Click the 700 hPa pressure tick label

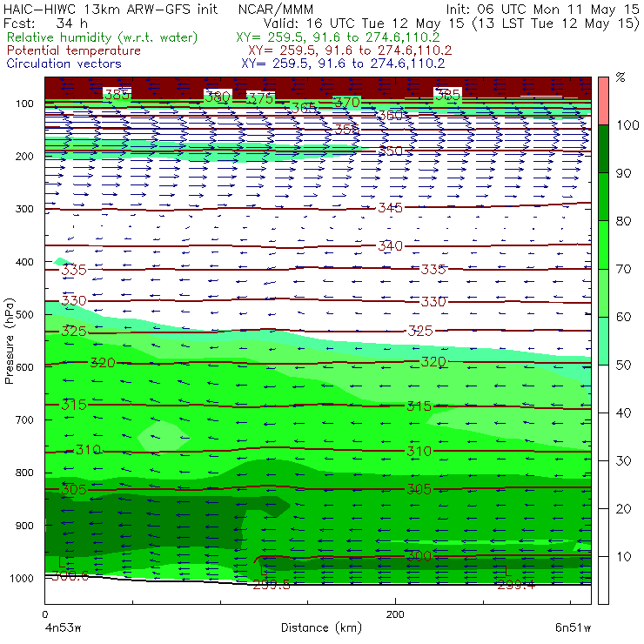(24, 419)
